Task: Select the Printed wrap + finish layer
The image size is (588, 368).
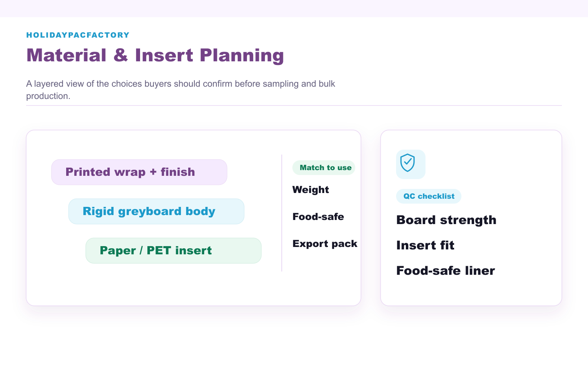Action: click(139, 172)
